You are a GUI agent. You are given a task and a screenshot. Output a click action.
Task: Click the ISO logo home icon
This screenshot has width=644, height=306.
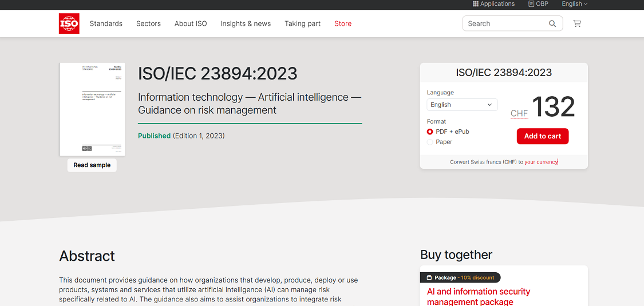pyautogui.click(x=69, y=23)
